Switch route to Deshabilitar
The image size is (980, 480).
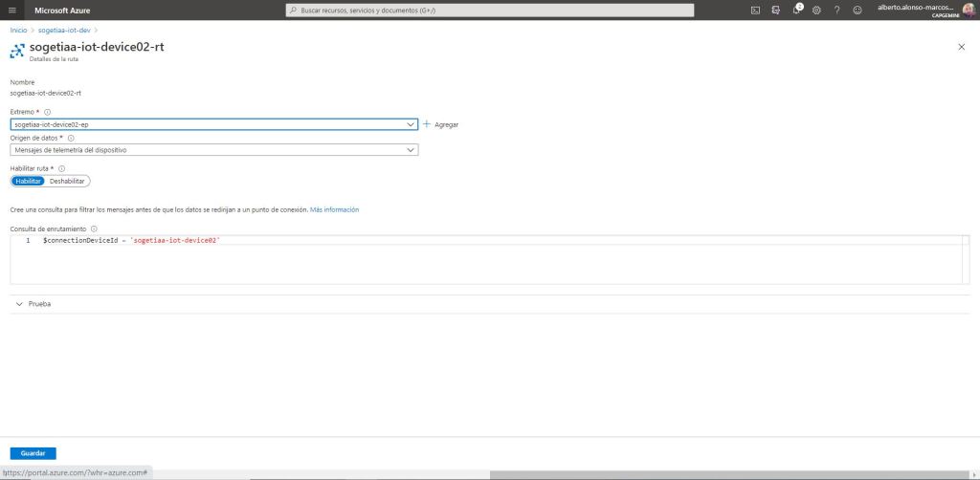pyautogui.click(x=67, y=181)
